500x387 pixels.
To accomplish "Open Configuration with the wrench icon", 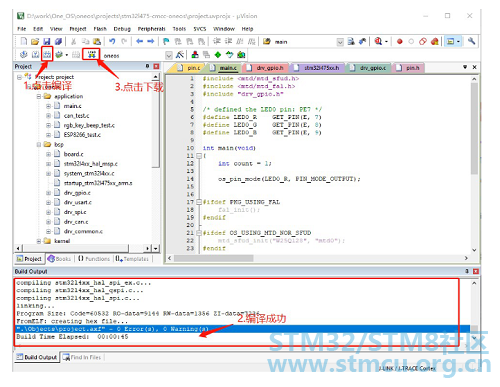I will tap(471, 41).
